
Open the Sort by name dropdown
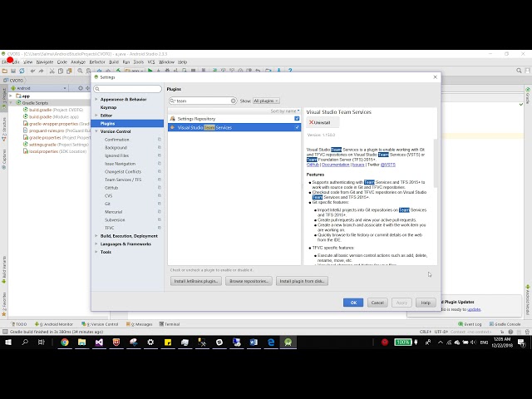pos(285,111)
